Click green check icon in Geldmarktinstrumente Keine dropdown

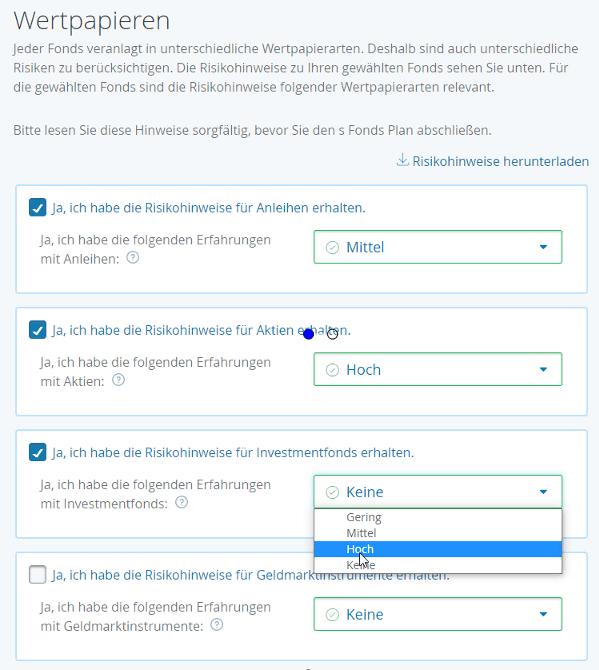332,614
